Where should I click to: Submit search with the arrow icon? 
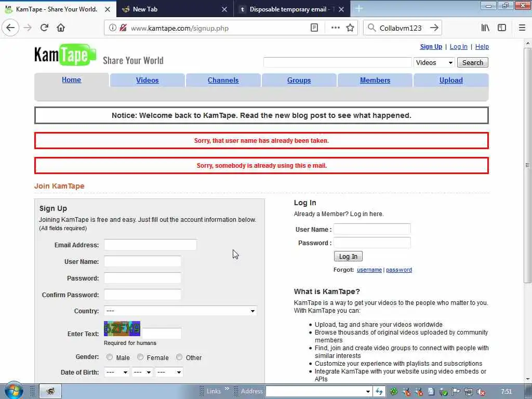434,28
